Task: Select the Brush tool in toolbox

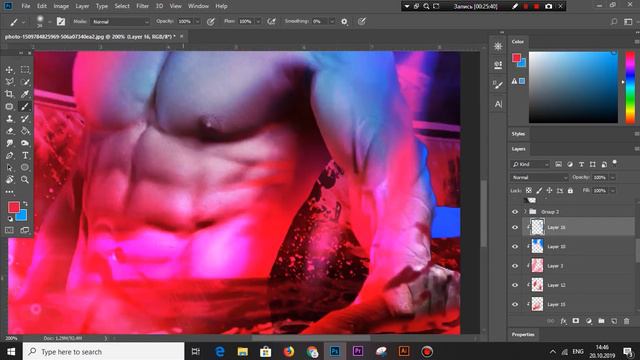Action: pyautogui.click(x=25, y=107)
